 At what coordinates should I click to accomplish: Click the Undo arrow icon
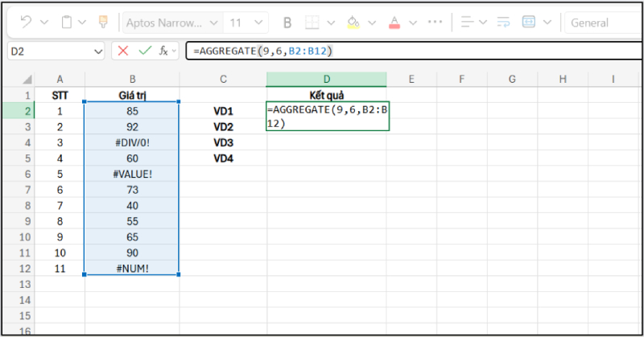tap(26, 23)
